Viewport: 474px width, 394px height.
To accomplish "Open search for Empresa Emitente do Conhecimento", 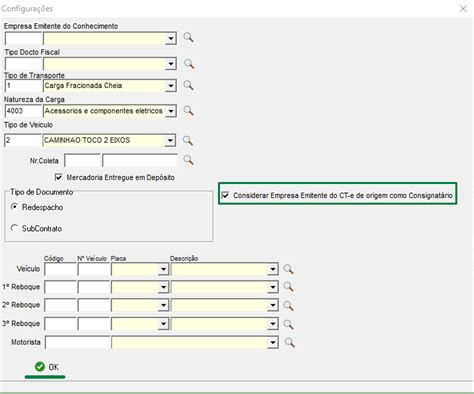I will (x=188, y=37).
